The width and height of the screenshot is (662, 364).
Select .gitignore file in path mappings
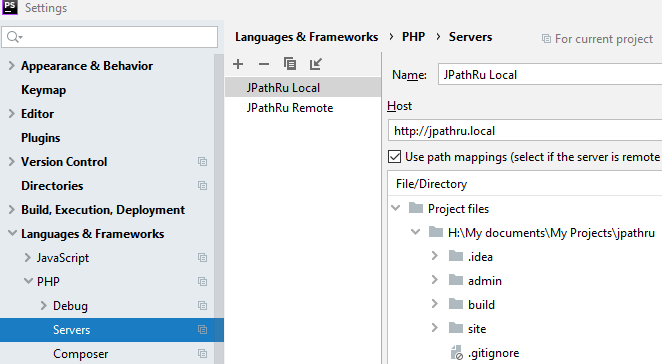[x=494, y=353]
